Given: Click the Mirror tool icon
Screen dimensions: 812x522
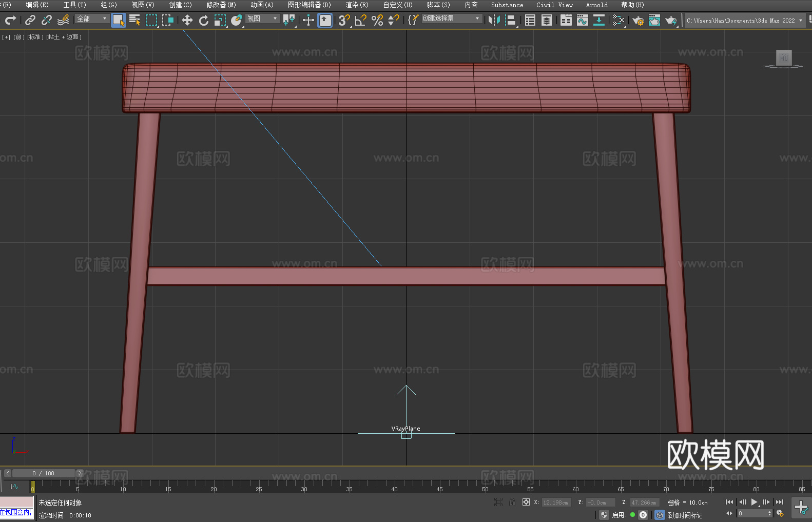Looking at the screenshot, I should coord(494,20).
